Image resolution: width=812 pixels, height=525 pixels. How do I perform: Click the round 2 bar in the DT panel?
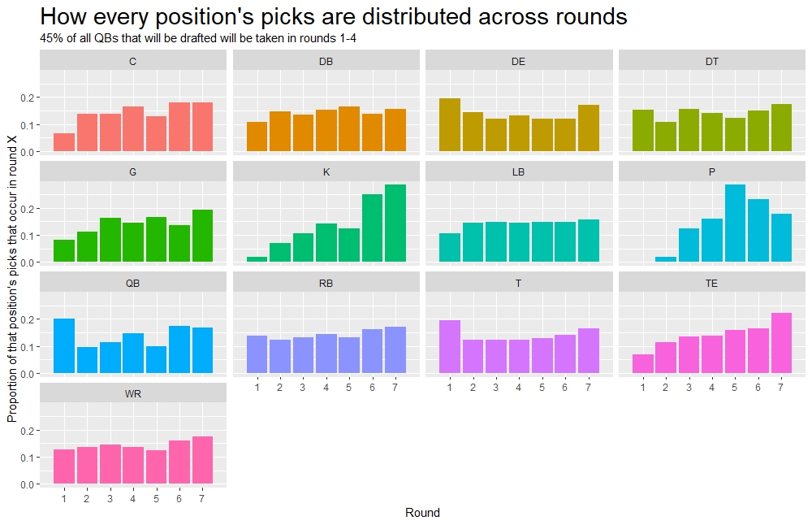click(x=666, y=137)
